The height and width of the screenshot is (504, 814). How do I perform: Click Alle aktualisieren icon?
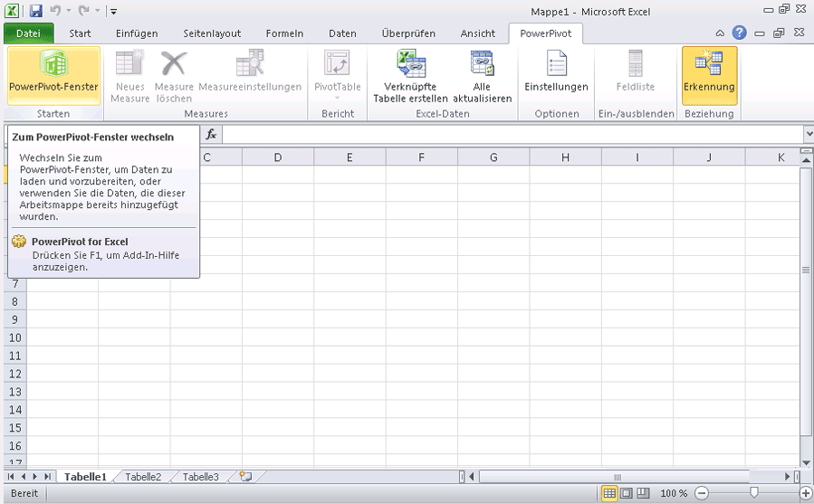(483, 76)
